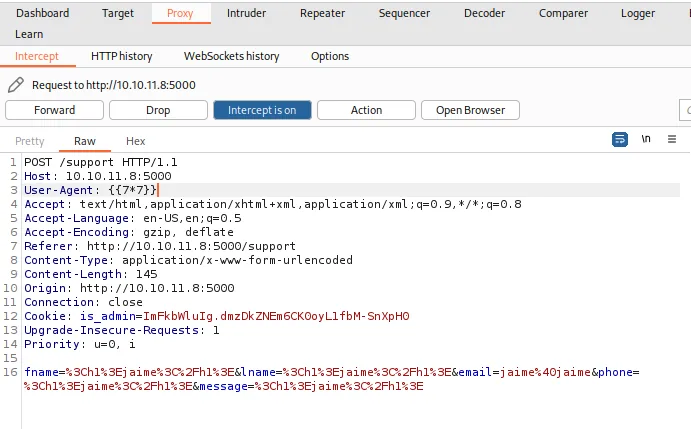Click the Host header line
Screen dimensions: 691x429
(x=98, y=176)
